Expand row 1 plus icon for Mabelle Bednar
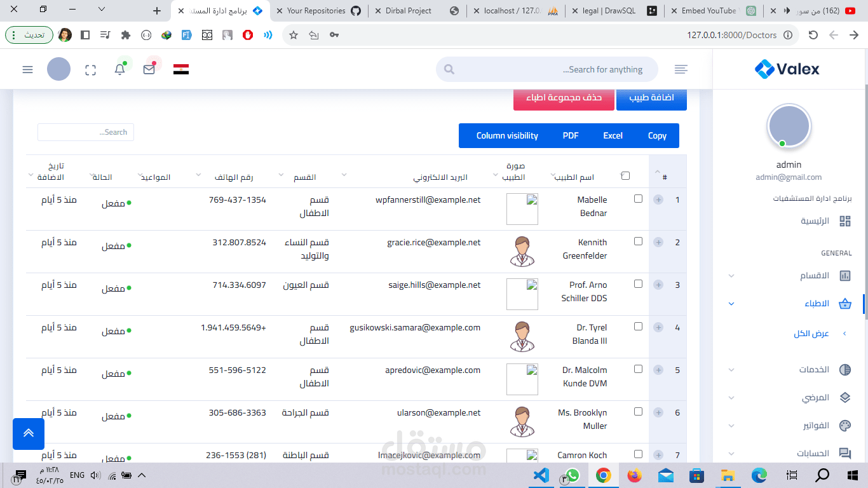This screenshot has height=488, width=868. tap(658, 200)
